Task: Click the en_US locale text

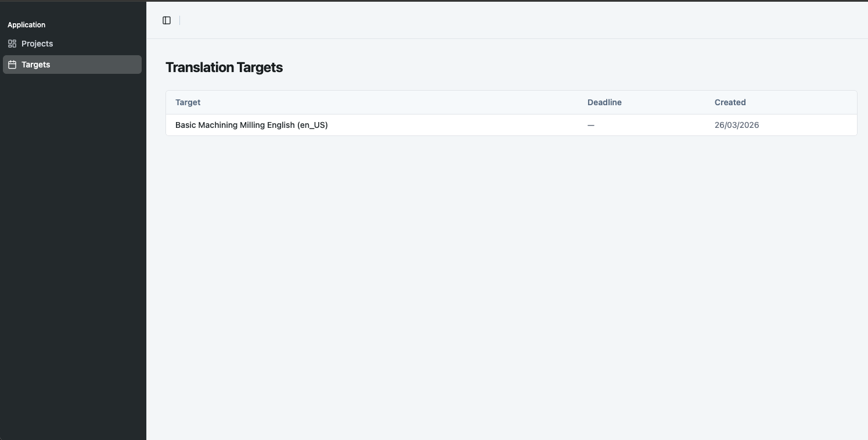Action: 312,125
